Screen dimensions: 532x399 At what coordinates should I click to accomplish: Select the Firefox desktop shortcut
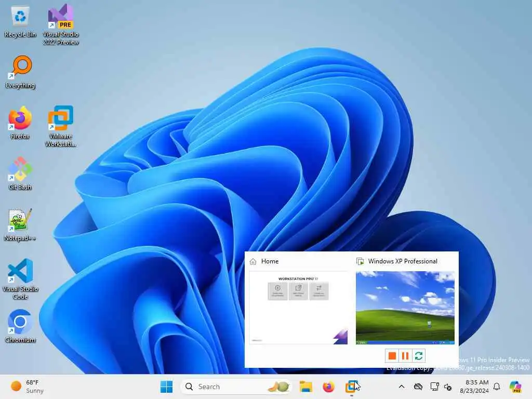20,123
